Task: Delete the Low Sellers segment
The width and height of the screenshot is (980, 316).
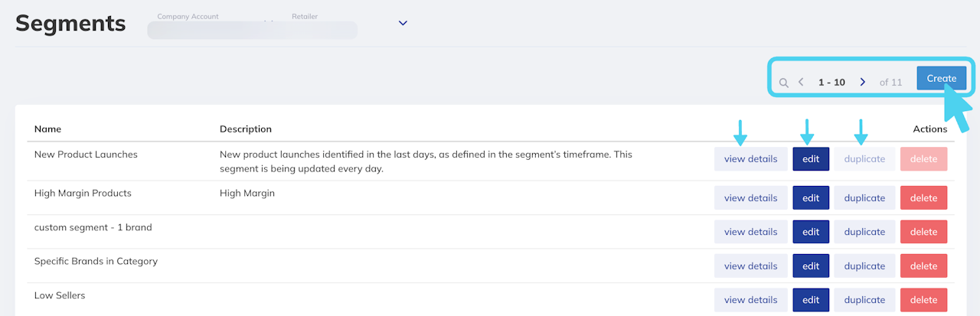Action: tap(923, 300)
